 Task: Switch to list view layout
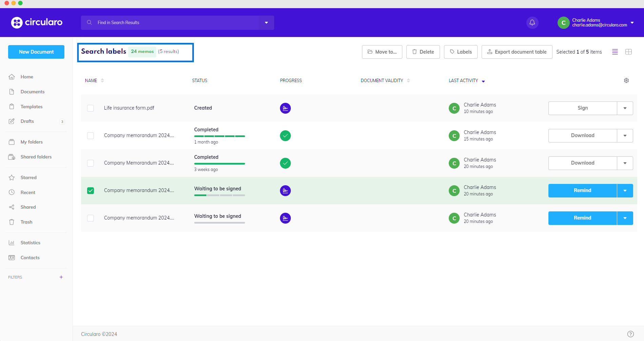tap(615, 52)
